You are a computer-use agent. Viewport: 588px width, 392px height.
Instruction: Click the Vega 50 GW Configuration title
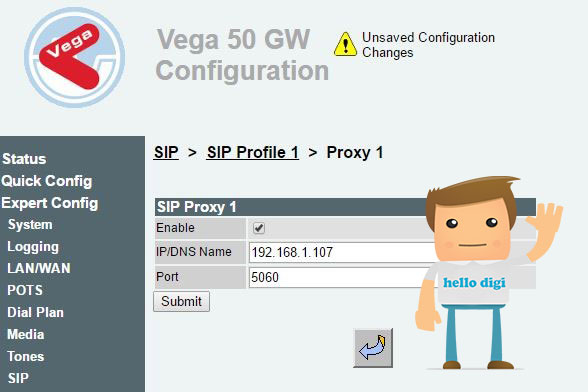(242, 55)
